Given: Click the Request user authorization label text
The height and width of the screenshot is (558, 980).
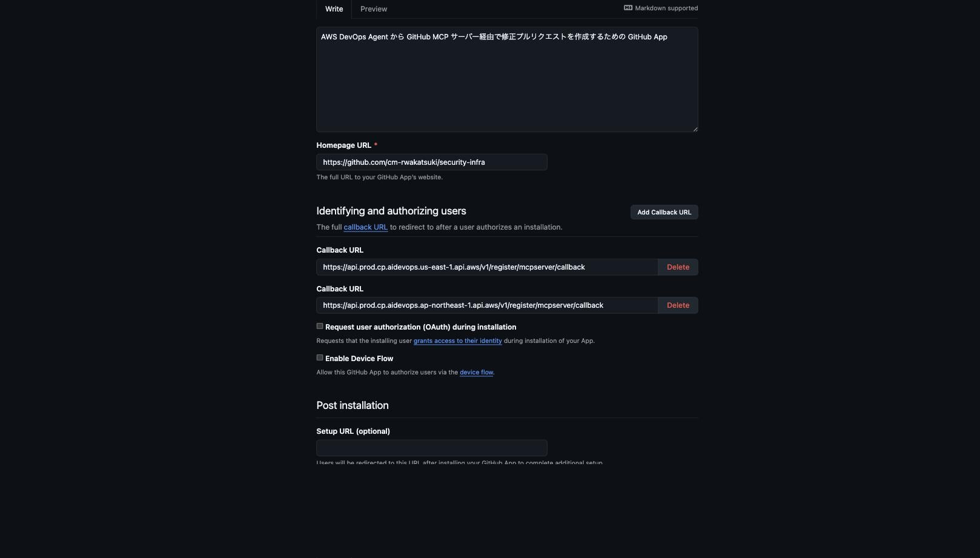Looking at the screenshot, I should pyautogui.click(x=420, y=327).
